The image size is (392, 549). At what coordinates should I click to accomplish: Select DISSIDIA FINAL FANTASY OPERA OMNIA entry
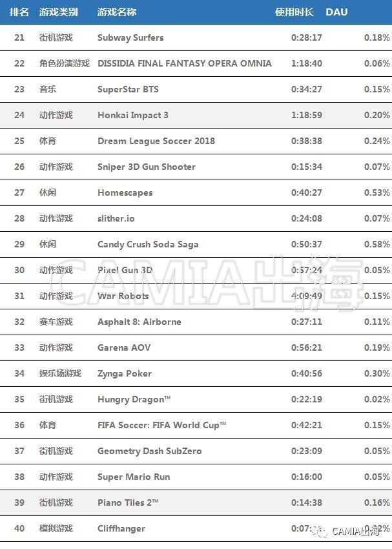[185, 63]
